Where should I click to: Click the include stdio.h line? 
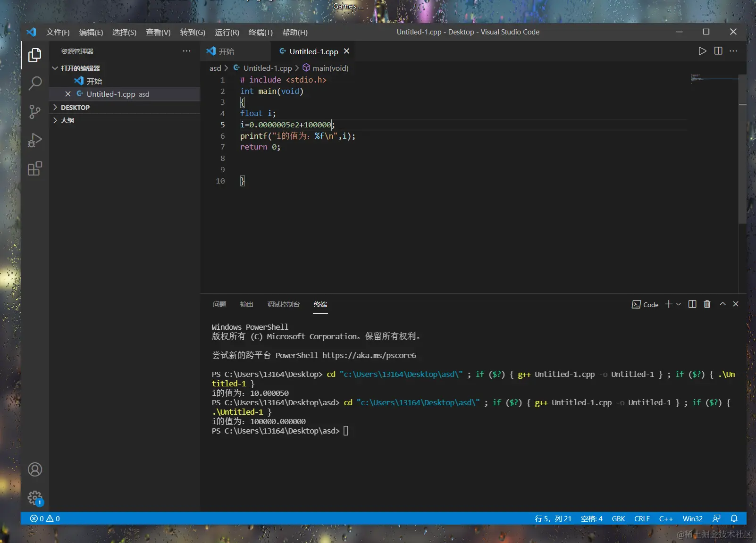[x=283, y=80]
